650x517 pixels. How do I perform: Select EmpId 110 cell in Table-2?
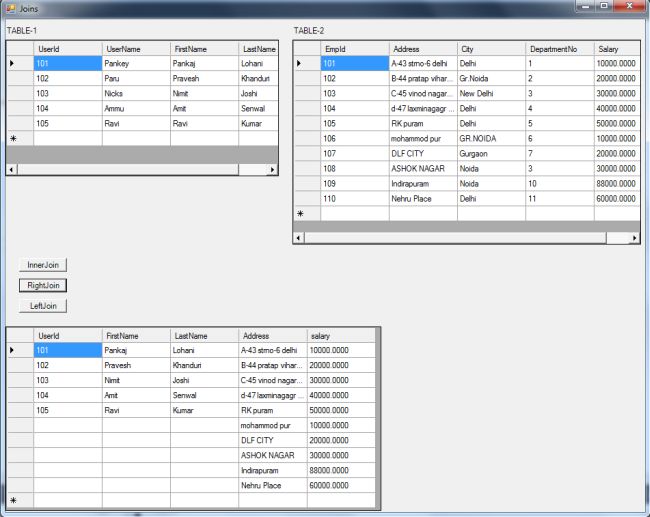355,199
